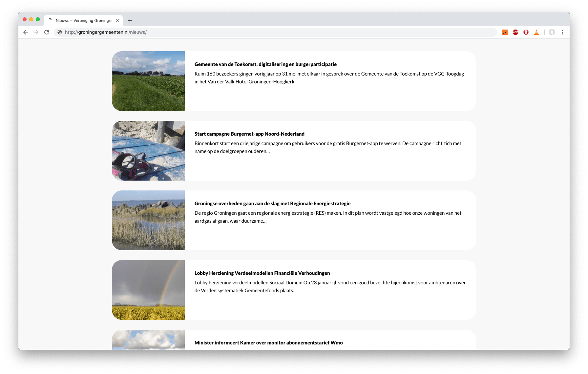The height and width of the screenshot is (374, 588).
Task: Open the Chrome three-dot menu
Action: [x=562, y=32]
